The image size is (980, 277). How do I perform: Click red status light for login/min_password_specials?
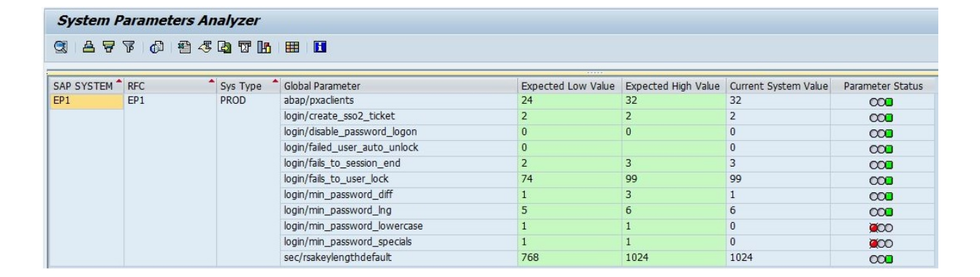[x=882, y=243]
